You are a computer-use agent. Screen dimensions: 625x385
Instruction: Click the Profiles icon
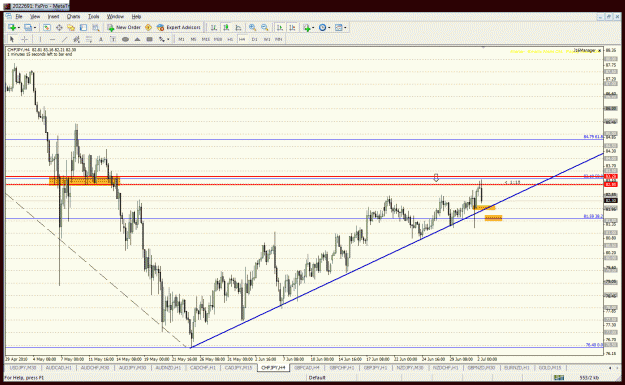tap(28, 28)
